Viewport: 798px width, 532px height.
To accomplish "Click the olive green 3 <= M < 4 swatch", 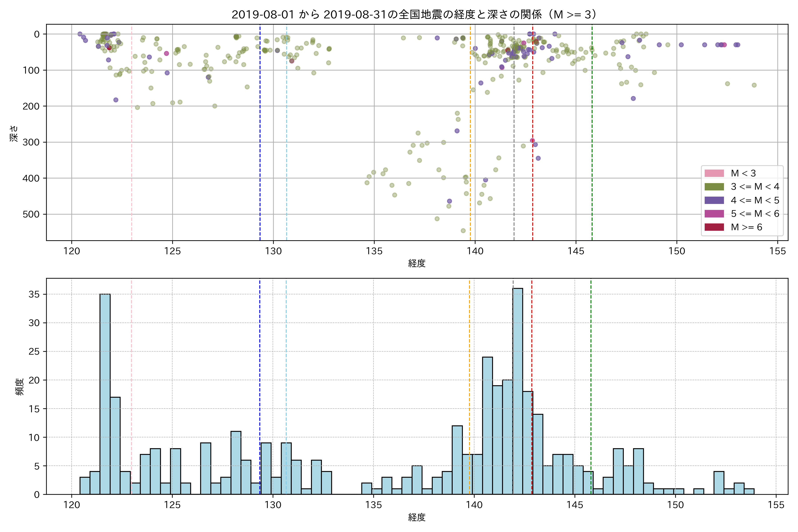I will (x=714, y=187).
